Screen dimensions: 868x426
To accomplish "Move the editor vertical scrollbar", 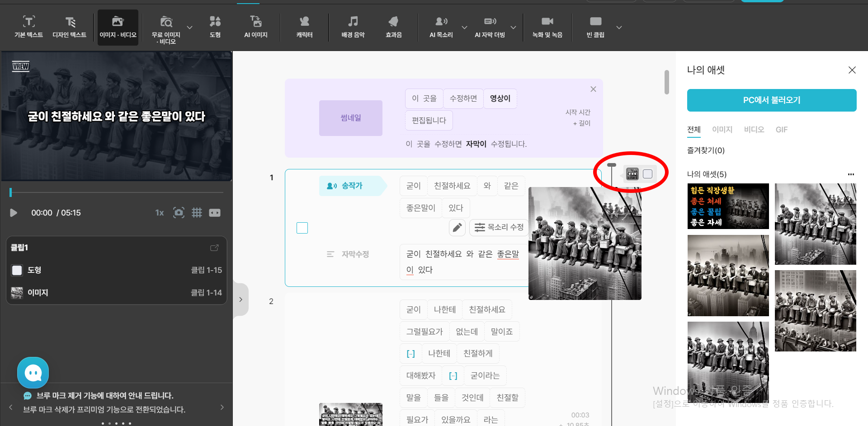I will click(667, 82).
